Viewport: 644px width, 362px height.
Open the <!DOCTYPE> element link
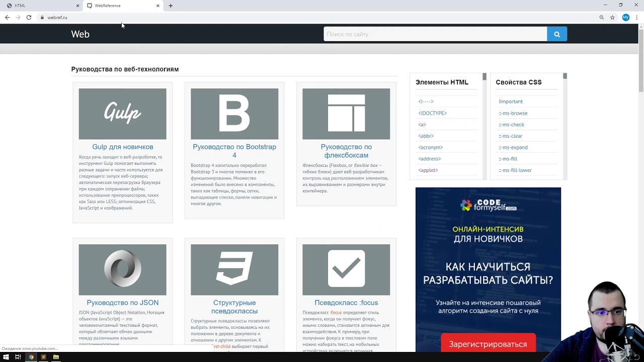(x=432, y=113)
